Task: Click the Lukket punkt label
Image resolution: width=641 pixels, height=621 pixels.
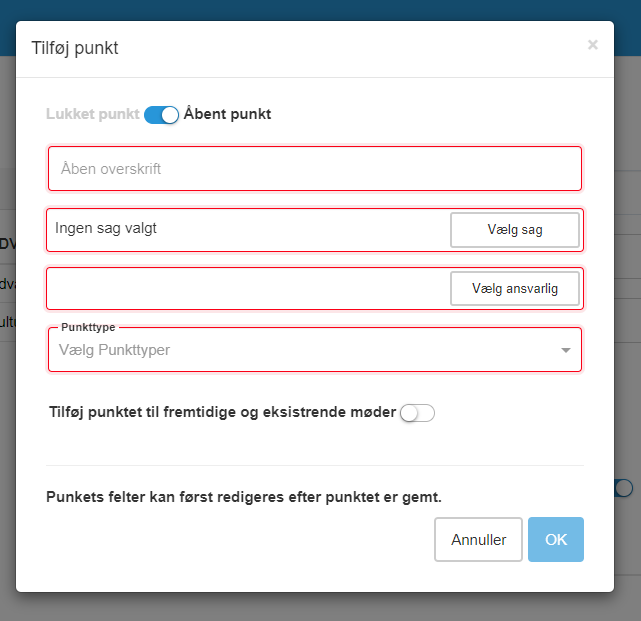Action: point(92,114)
